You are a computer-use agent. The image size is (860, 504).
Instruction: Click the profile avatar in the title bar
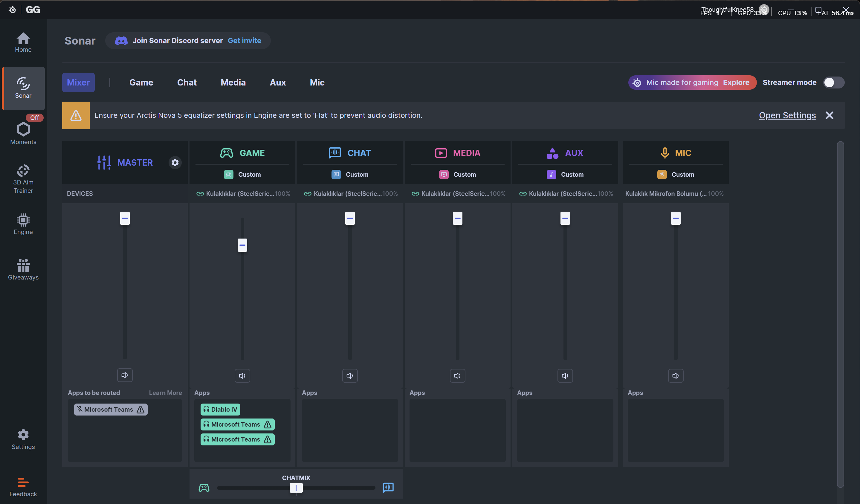(x=764, y=9)
